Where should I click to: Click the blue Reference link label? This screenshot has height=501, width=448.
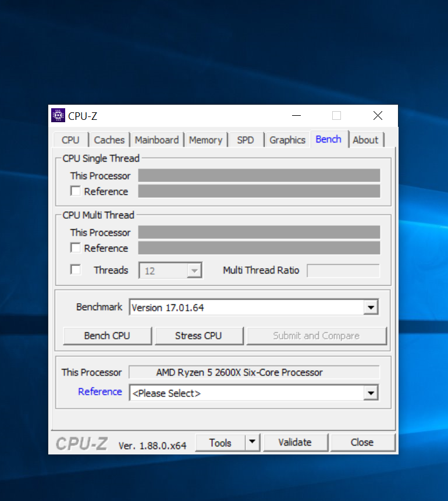[100, 392]
